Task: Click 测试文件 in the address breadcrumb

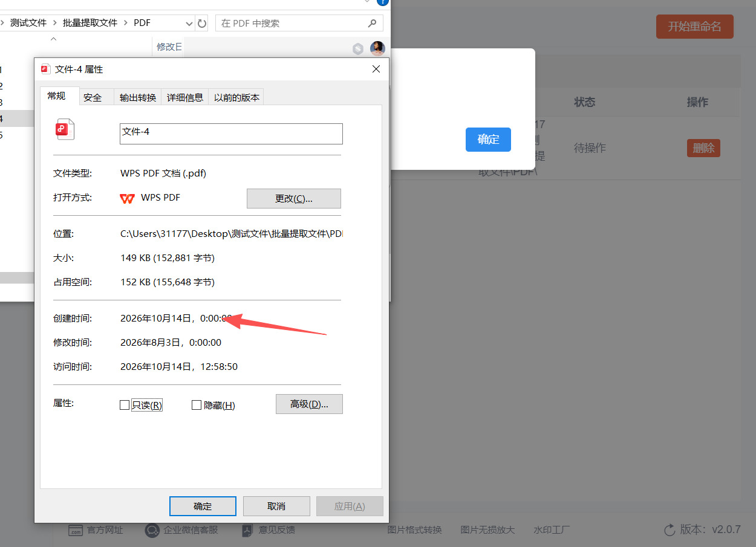Action: 28,22
